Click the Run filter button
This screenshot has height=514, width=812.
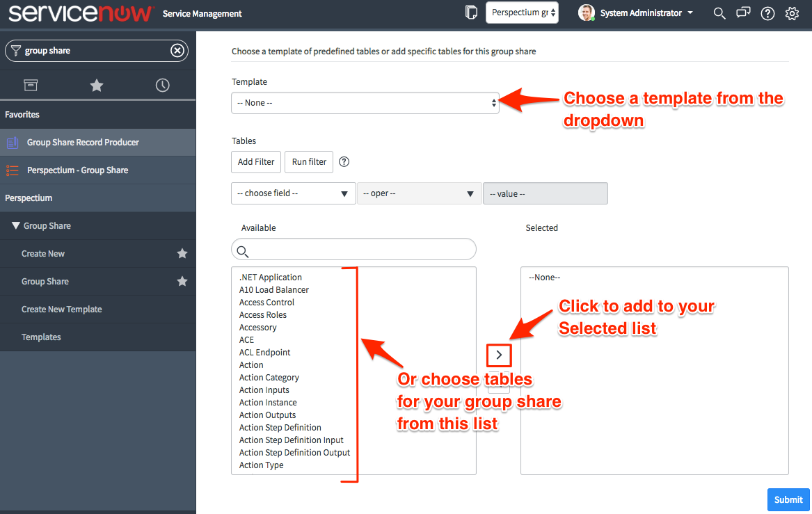(x=309, y=162)
